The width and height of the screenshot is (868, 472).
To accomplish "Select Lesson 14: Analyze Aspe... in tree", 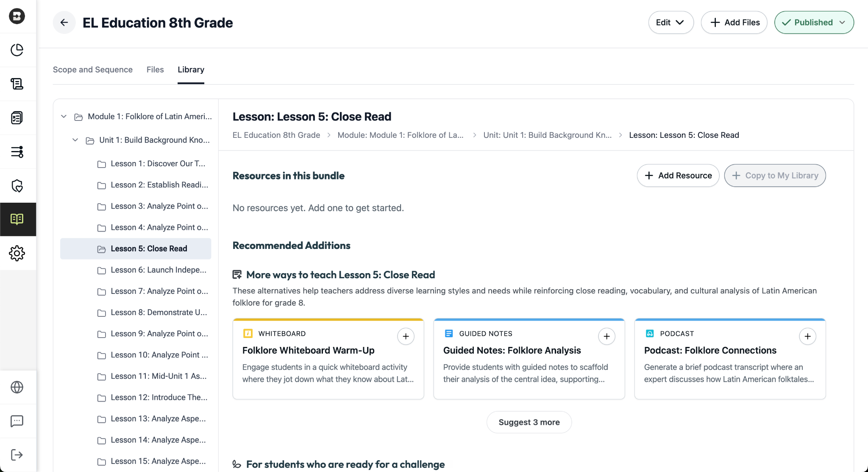I will (x=136, y=440).
